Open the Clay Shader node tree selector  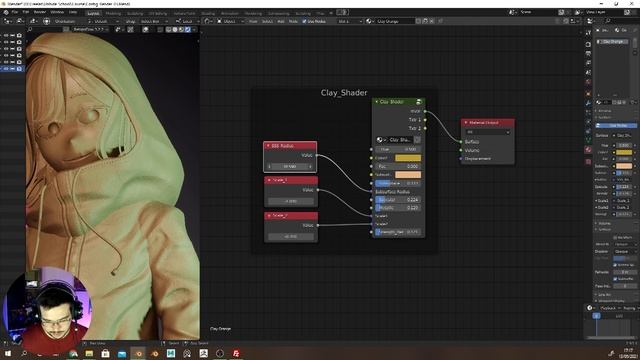click(x=380, y=140)
